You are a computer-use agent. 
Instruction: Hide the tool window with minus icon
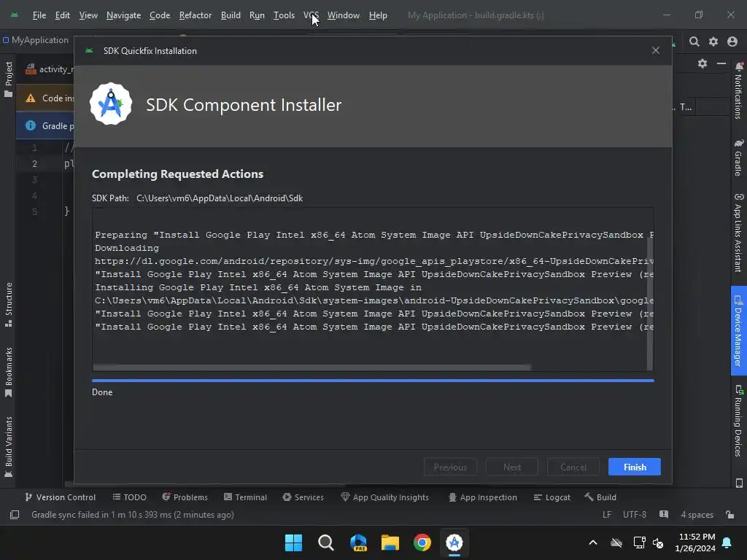[721, 63]
